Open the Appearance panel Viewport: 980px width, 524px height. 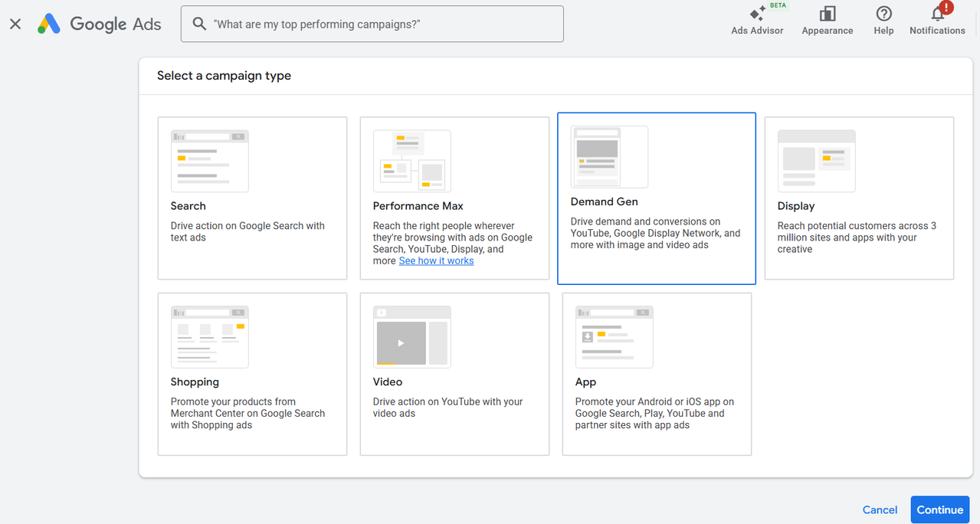(827, 21)
